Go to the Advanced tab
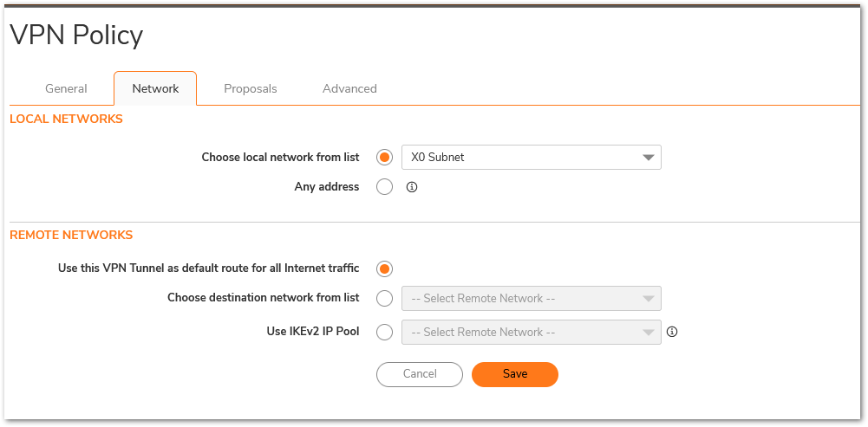Screen dimensions: 868x427 (349, 88)
